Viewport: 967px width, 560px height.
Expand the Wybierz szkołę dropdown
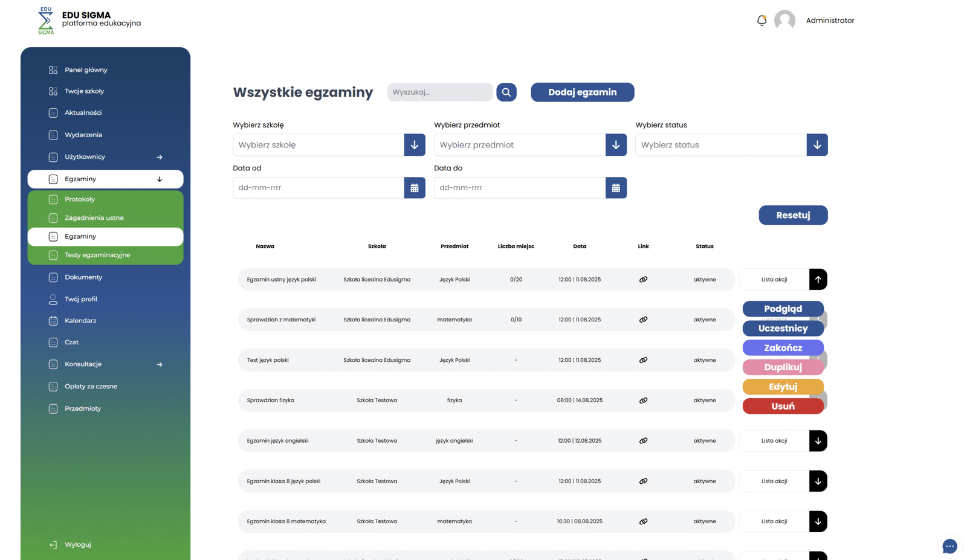click(x=415, y=145)
